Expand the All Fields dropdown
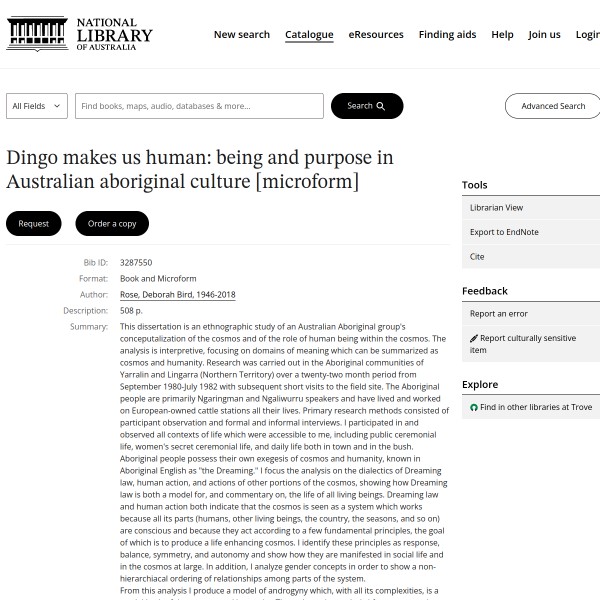Screen dimensions: 600x600 point(37,106)
